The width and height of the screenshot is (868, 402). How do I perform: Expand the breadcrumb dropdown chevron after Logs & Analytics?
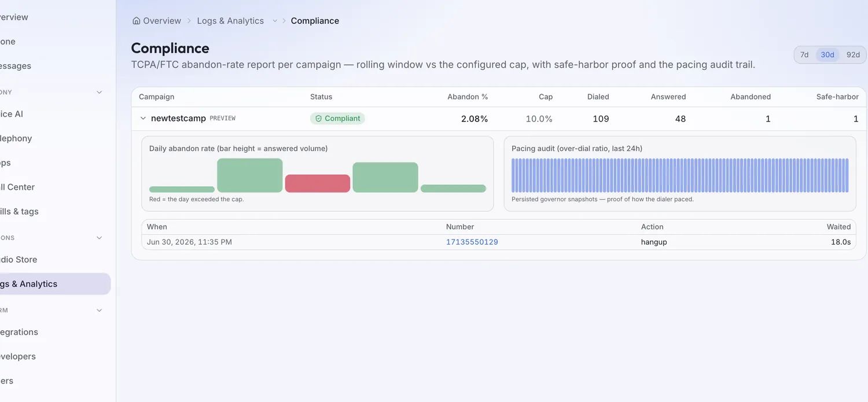(275, 21)
